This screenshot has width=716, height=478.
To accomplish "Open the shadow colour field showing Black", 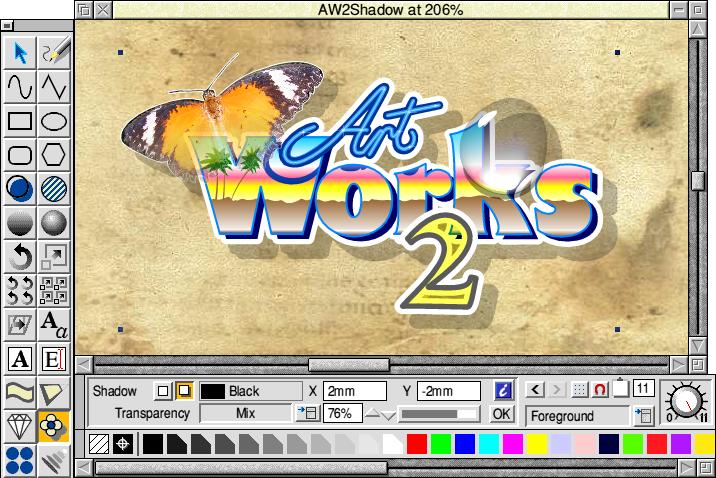I will tap(251, 391).
